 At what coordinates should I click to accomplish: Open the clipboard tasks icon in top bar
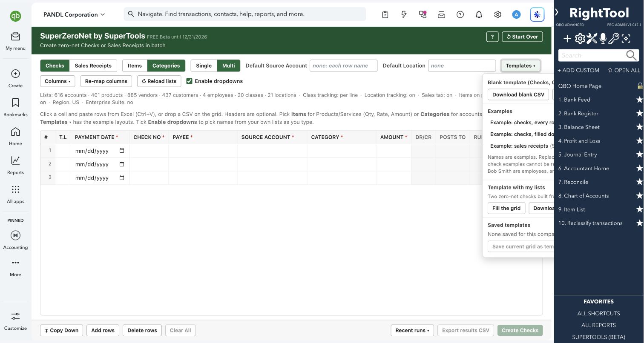coord(385,14)
